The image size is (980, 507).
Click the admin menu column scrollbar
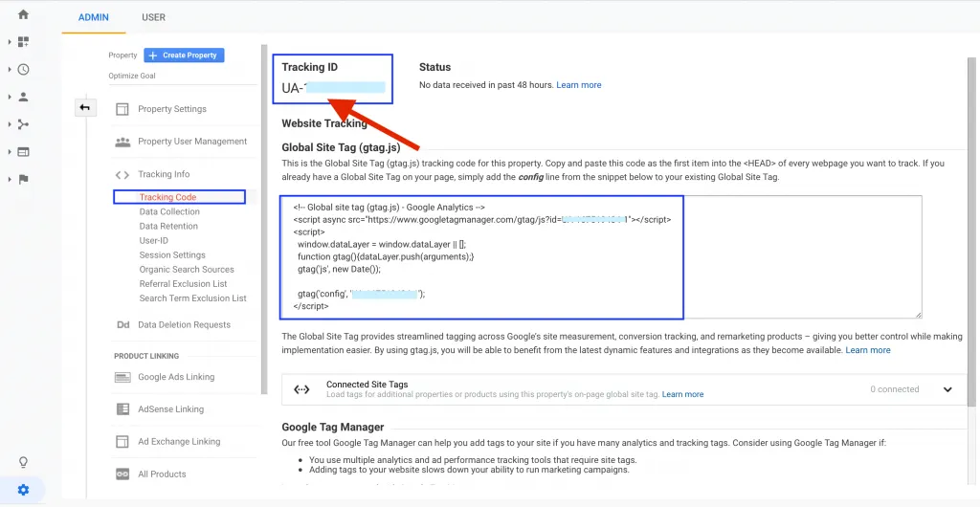coord(264,218)
